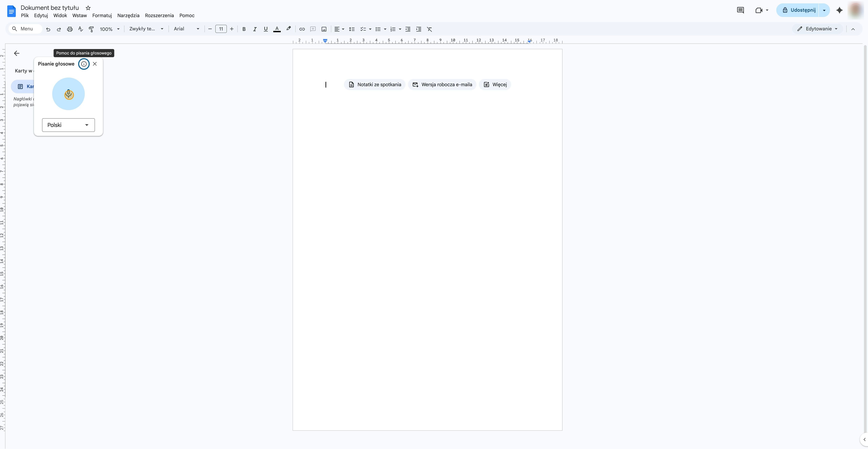The image size is (868, 449).
Task: Insert an image
Action: (x=324, y=29)
